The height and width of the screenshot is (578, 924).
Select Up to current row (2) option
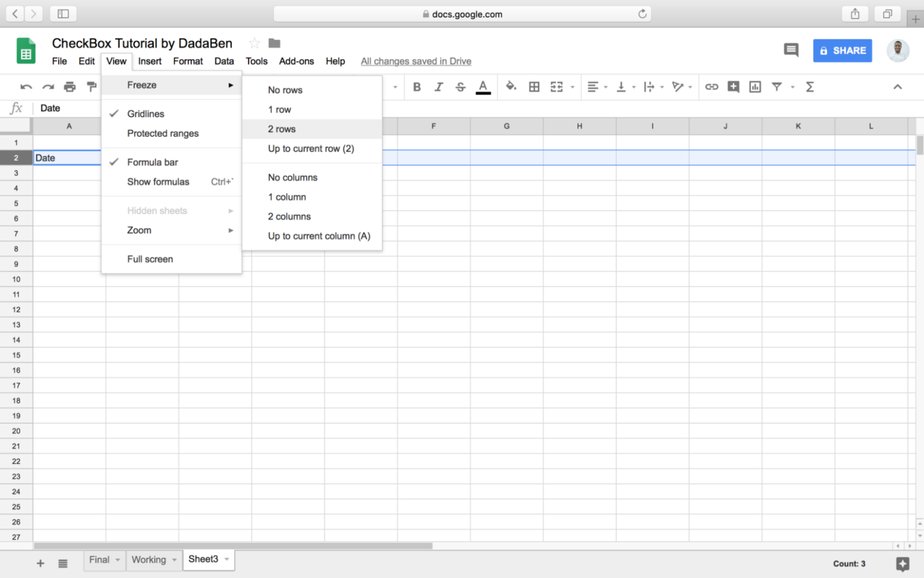pos(311,148)
